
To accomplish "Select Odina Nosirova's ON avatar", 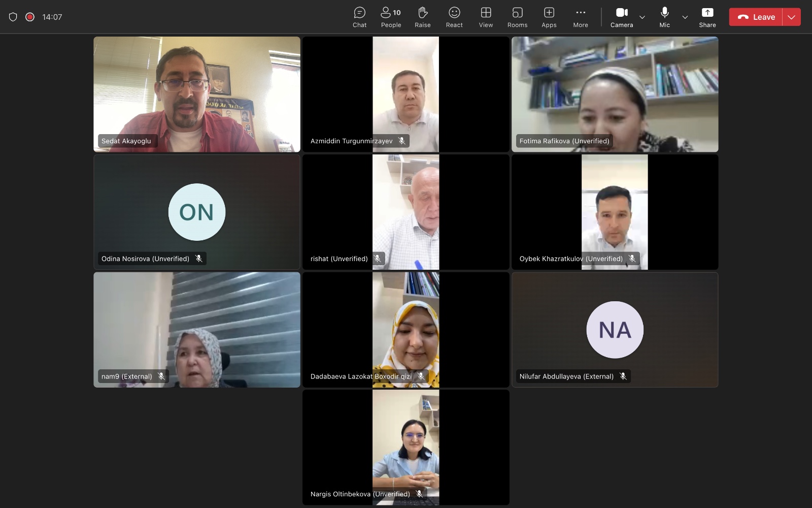I will coord(197,212).
